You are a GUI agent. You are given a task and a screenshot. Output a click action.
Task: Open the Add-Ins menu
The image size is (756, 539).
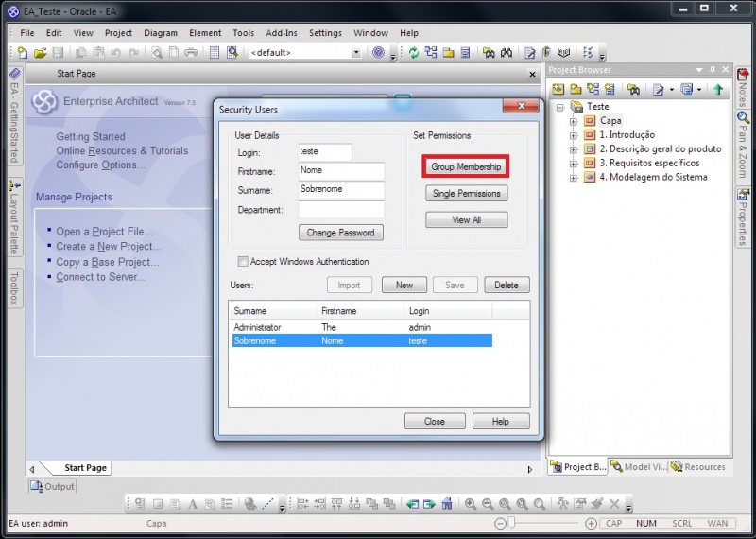coord(282,33)
